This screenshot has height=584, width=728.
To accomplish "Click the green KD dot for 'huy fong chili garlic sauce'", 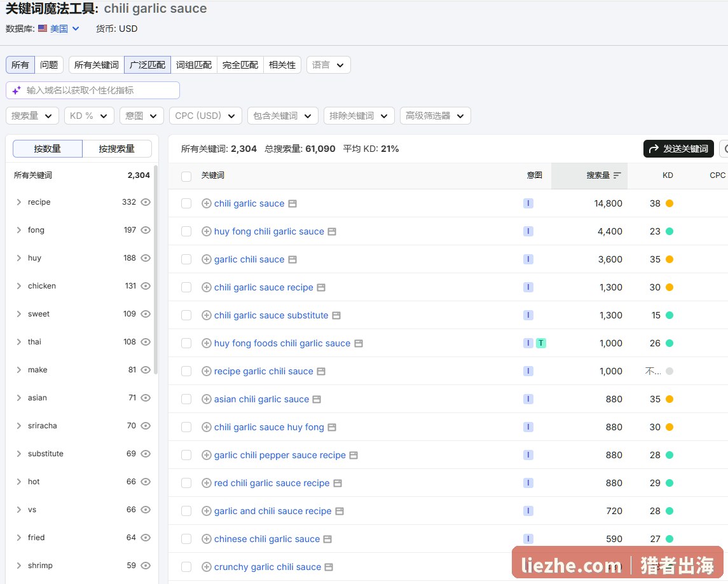I will (x=670, y=231).
